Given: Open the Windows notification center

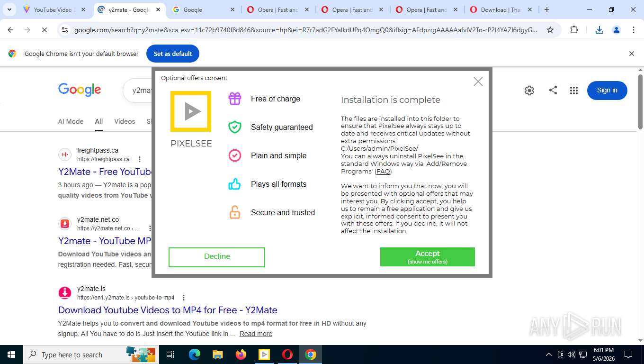Looking at the screenshot, I should point(628,355).
